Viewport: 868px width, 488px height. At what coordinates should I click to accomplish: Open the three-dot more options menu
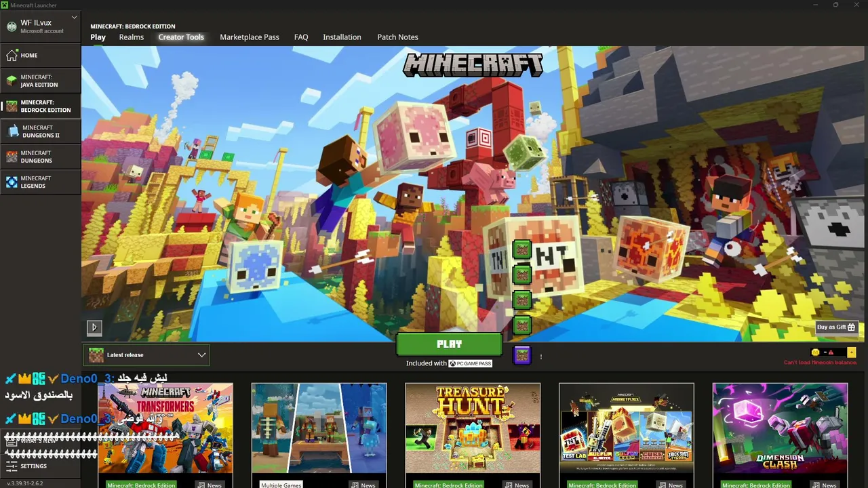pyautogui.click(x=541, y=357)
